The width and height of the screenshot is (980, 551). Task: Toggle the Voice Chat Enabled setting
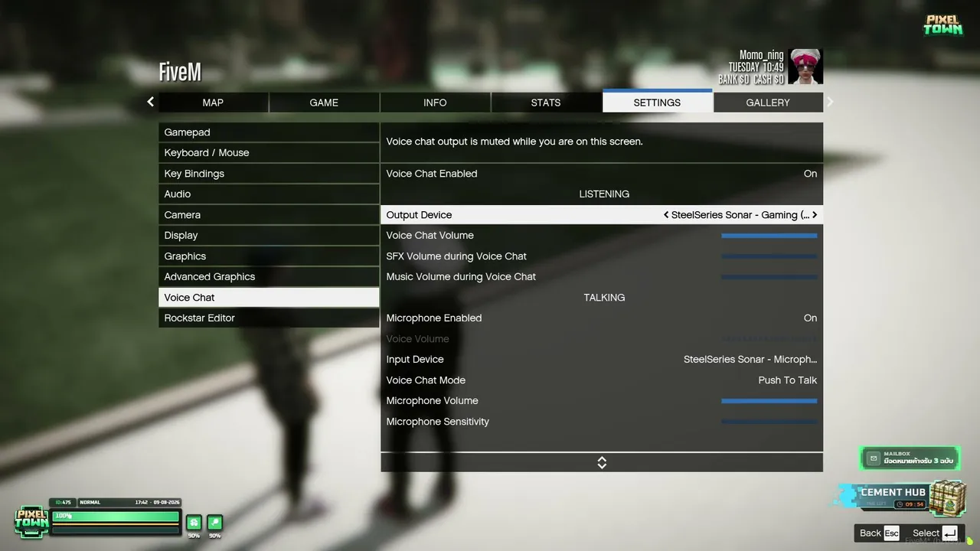click(x=602, y=174)
